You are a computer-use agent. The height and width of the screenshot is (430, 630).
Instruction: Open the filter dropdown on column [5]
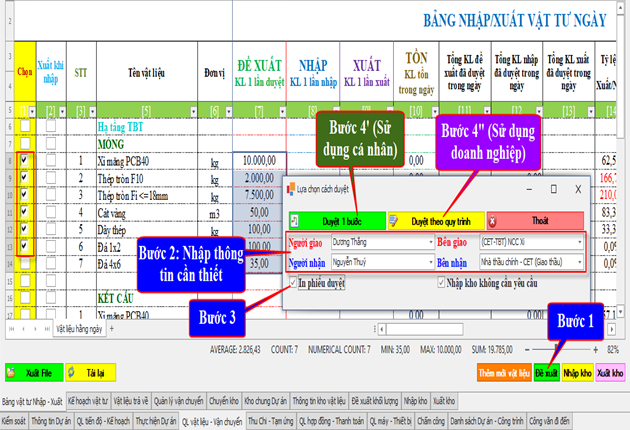[x=193, y=111]
